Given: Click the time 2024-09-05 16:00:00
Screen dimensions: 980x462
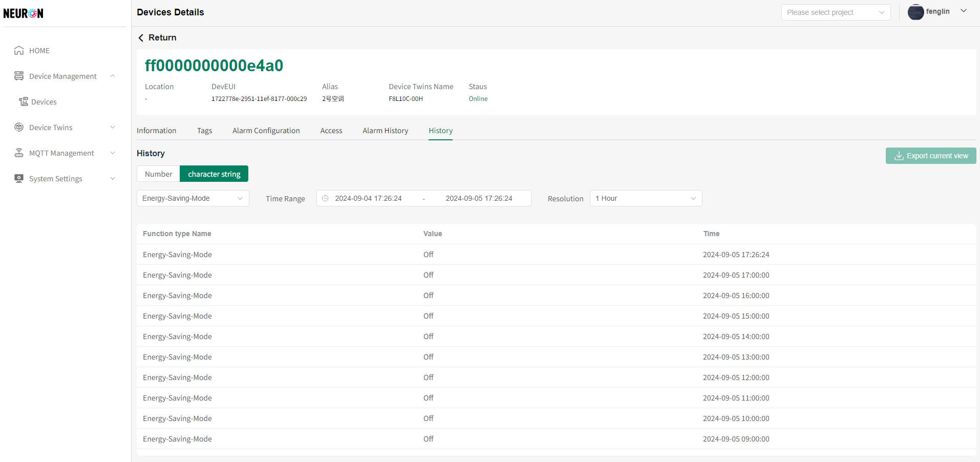Looking at the screenshot, I should coord(736,296).
